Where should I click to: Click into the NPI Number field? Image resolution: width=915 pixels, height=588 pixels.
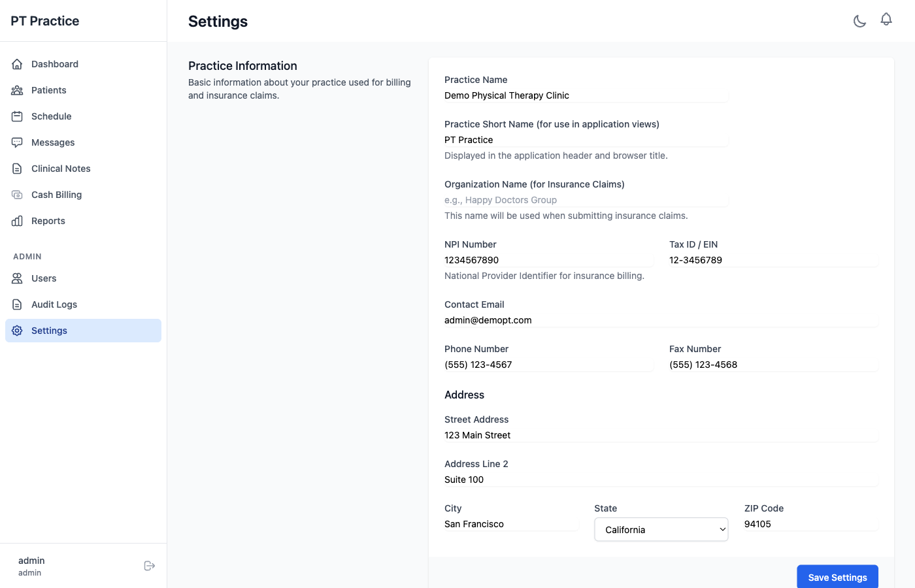[548, 260]
